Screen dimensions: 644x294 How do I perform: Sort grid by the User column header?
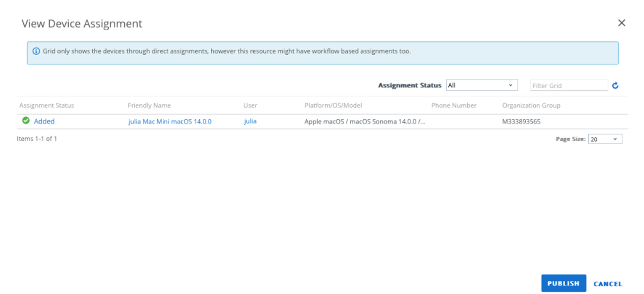250,105
